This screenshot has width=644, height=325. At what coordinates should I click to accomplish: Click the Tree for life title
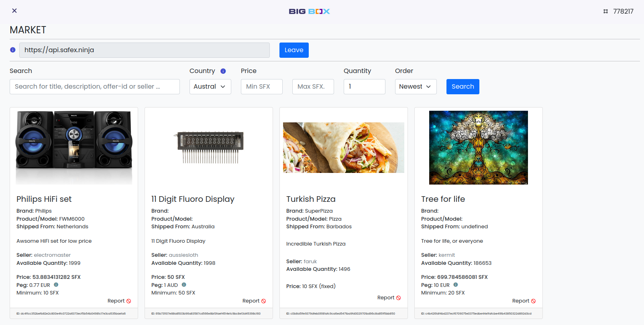coord(443,199)
